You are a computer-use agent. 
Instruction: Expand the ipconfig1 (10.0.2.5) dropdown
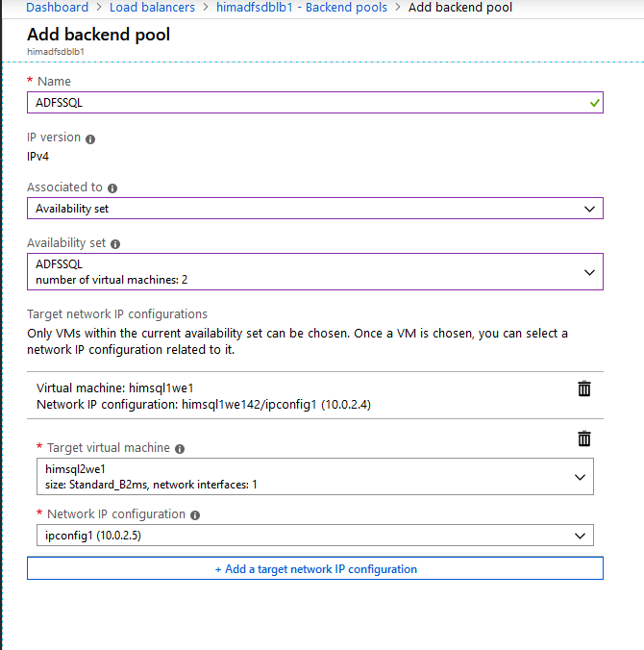tap(315, 536)
